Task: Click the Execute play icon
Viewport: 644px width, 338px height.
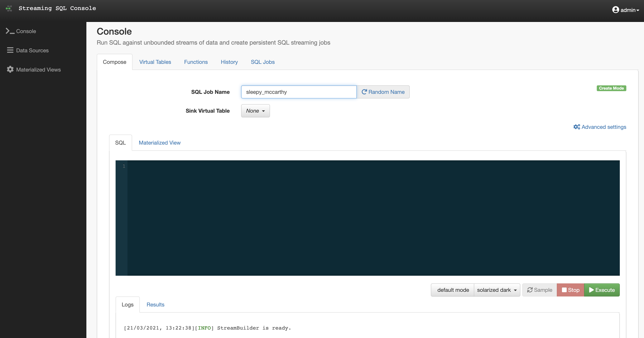Action: (x=592, y=290)
